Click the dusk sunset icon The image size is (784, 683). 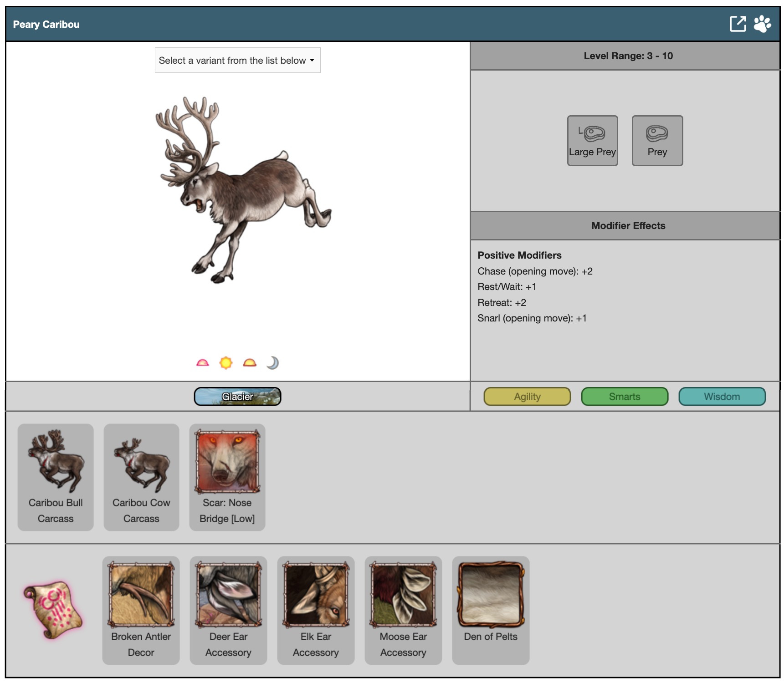250,363
